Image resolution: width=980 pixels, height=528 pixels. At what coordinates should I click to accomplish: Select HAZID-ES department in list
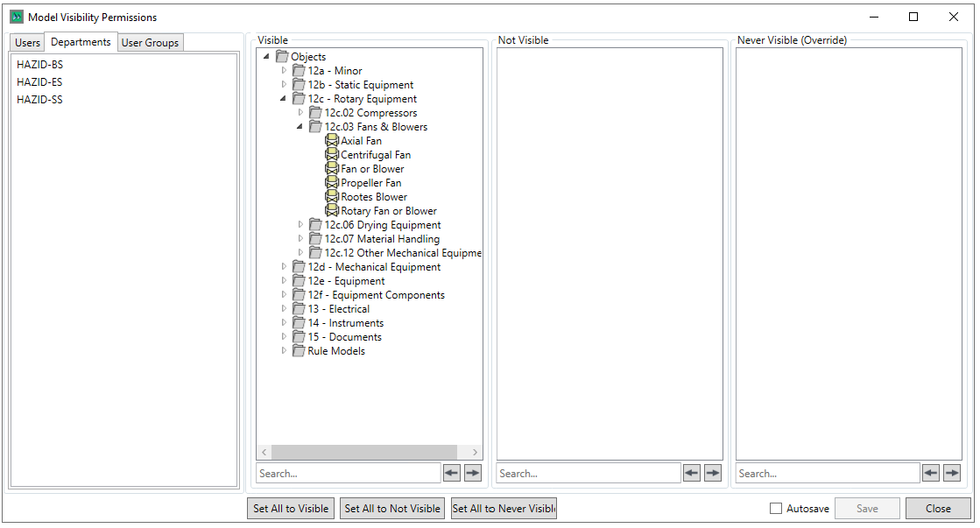[x=39, y=82]
